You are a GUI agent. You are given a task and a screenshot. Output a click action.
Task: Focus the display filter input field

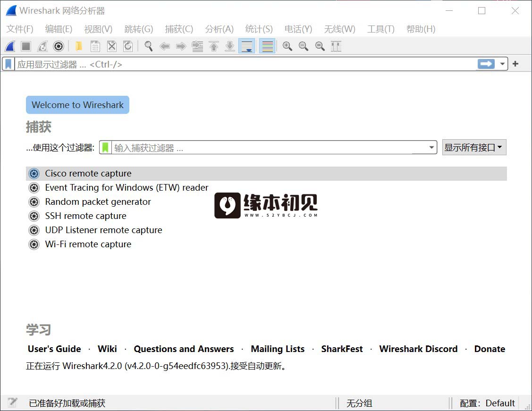(x=246, y=64)
